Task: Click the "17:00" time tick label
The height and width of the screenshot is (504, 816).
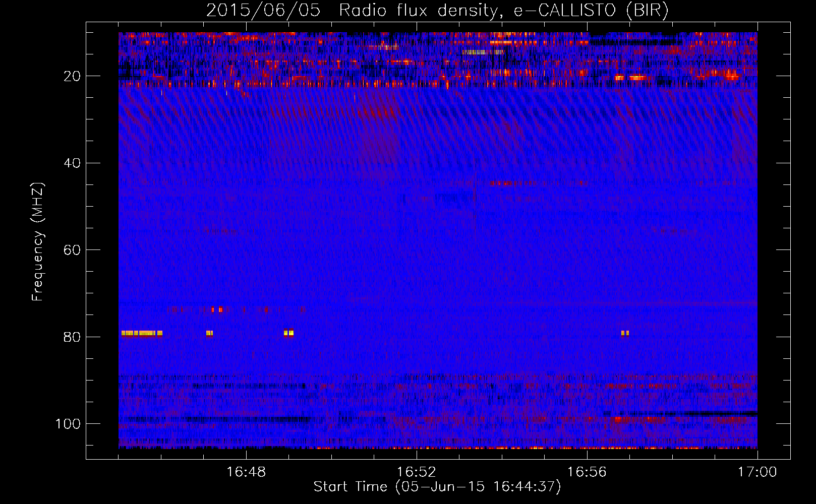Action: (x=757, y=472)
